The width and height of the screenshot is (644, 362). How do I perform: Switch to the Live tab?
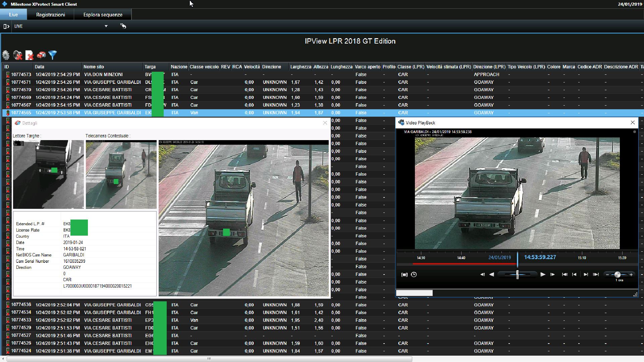(13, 14)
